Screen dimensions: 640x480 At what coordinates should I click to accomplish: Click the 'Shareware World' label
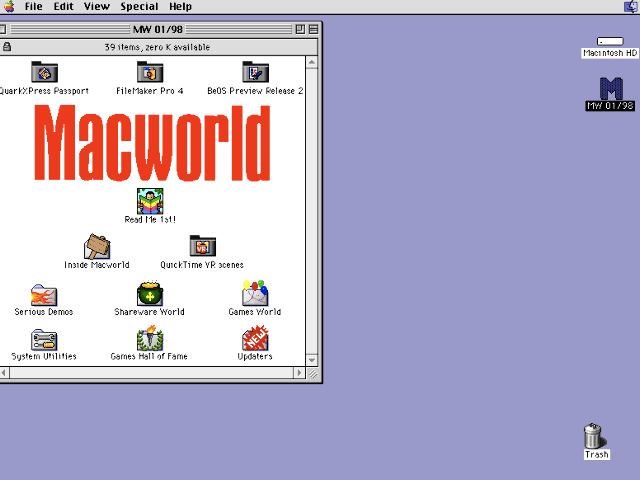(x=149, y=312)
